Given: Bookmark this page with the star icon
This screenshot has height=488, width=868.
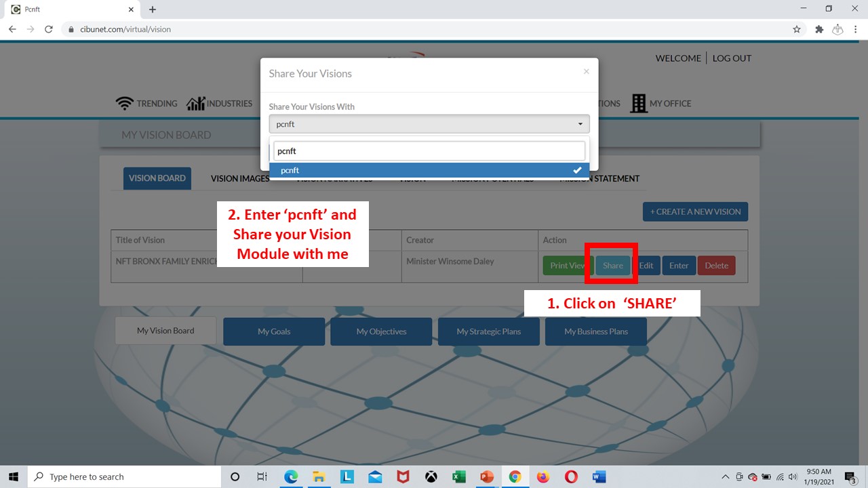Looking at the screenshot, I should click(x=797, y=29).
